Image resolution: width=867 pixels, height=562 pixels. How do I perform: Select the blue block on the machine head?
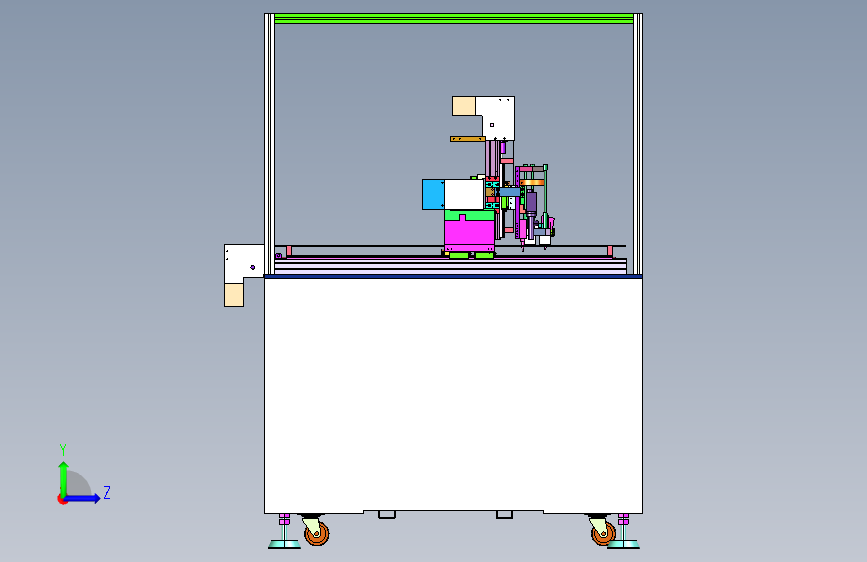(434, 194)
